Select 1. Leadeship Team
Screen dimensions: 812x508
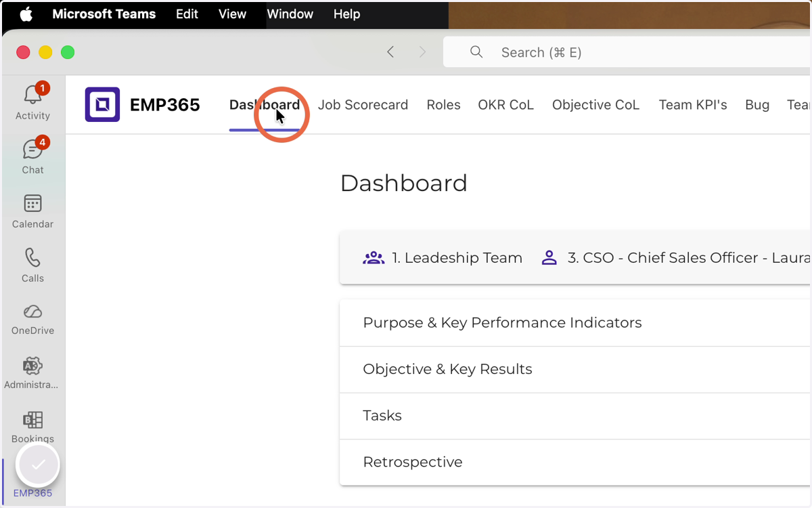(457, 258)
